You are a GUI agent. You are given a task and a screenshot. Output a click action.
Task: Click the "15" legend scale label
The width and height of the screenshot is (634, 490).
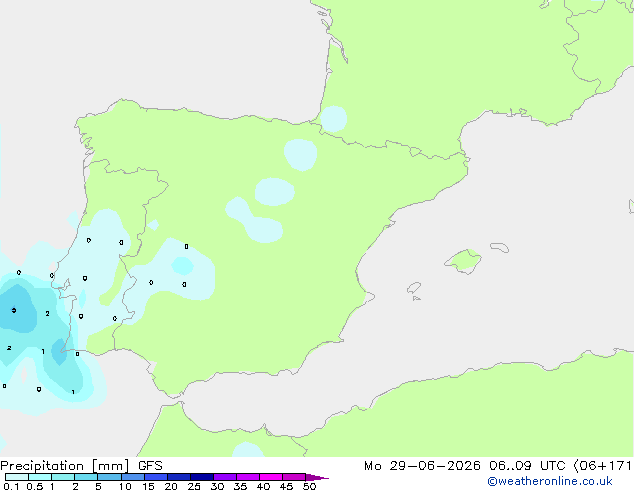(148, 486)
